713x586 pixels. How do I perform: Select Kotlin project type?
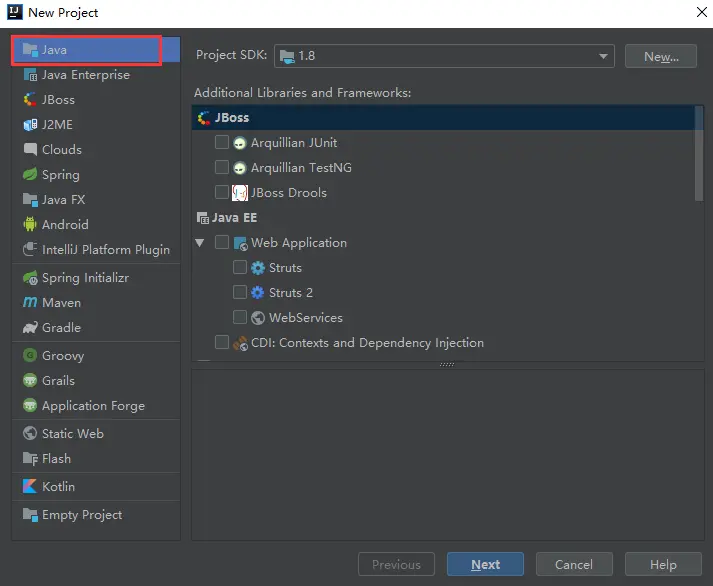coord(96,486)
